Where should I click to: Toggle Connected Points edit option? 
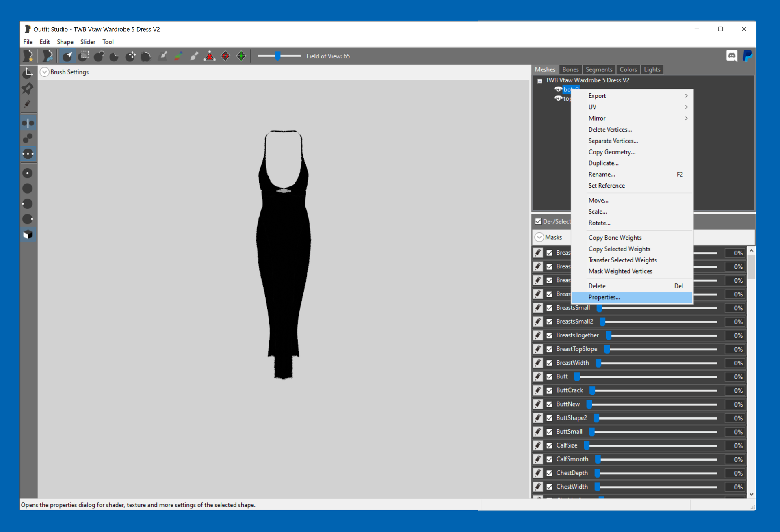(x=28, y=138)
